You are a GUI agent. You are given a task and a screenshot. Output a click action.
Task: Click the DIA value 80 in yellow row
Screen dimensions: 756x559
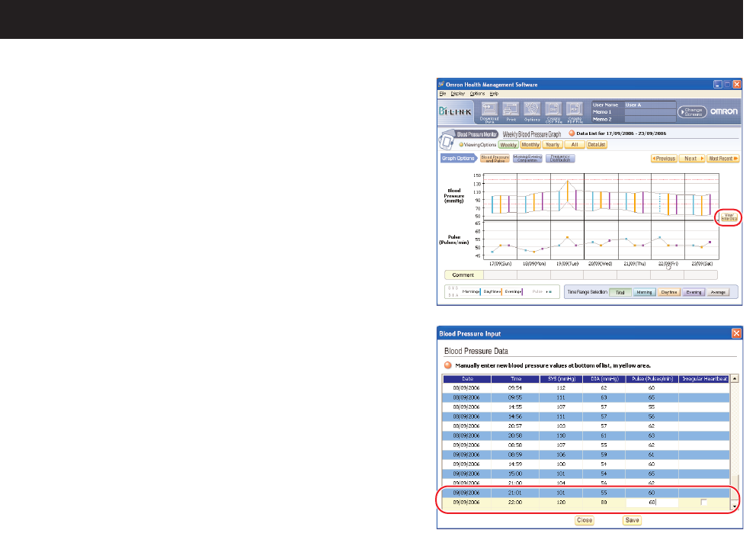coord(604,502)
